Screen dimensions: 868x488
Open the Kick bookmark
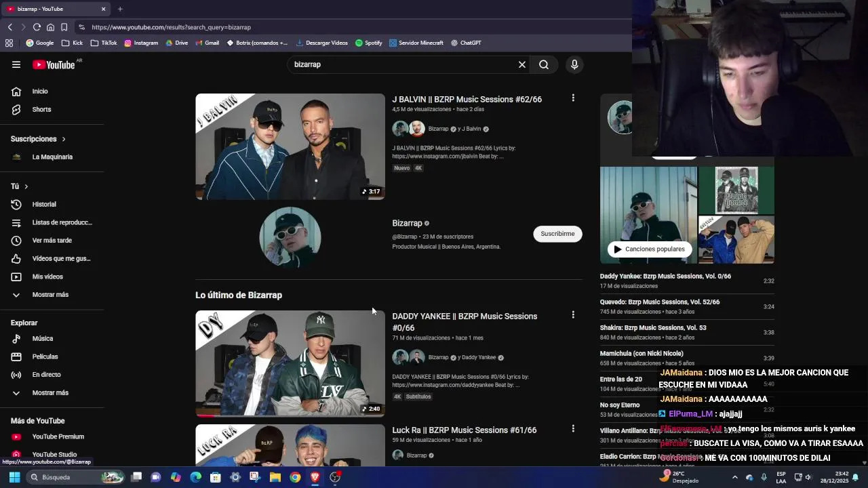(x=72, y=43)
